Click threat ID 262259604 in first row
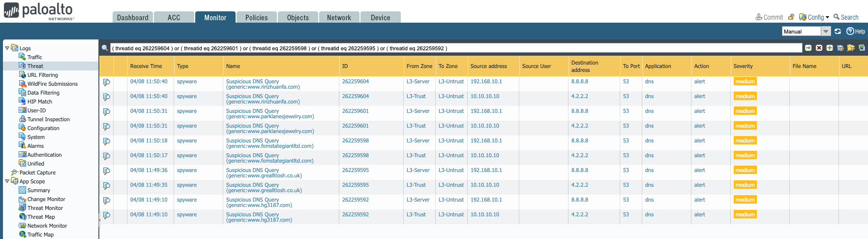868x239 pixels. point(356,81)
